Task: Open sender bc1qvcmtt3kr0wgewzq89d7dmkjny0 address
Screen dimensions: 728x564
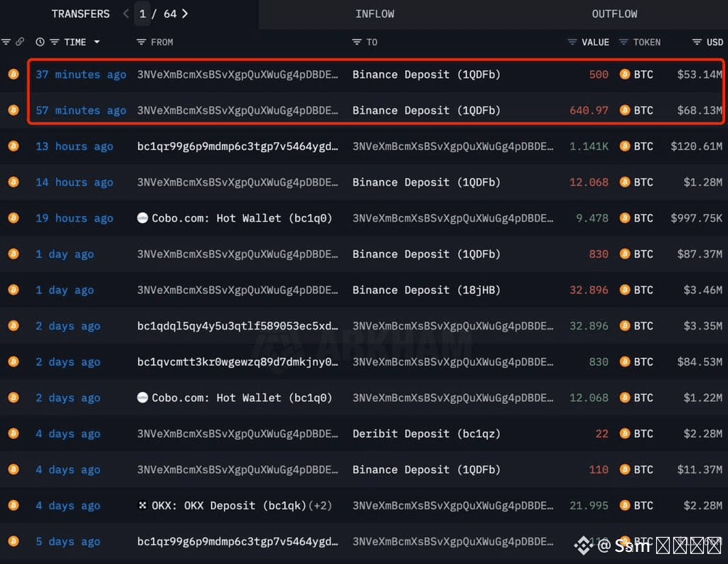Action: pos(237,362)
